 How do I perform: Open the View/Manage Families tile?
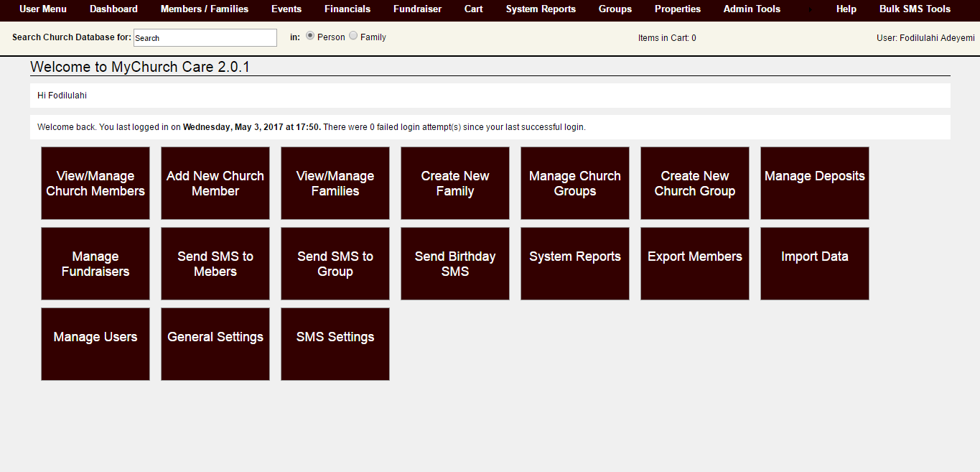[x=335, y=183]
